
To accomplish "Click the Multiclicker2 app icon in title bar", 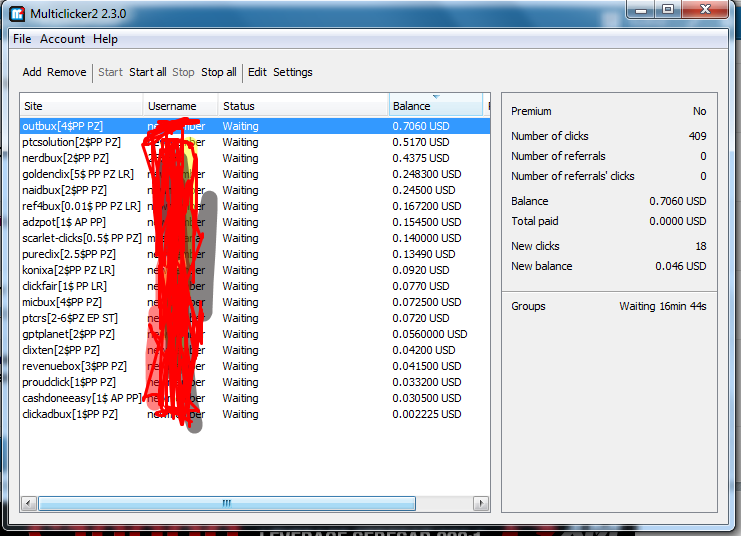I will pos(17,14).
